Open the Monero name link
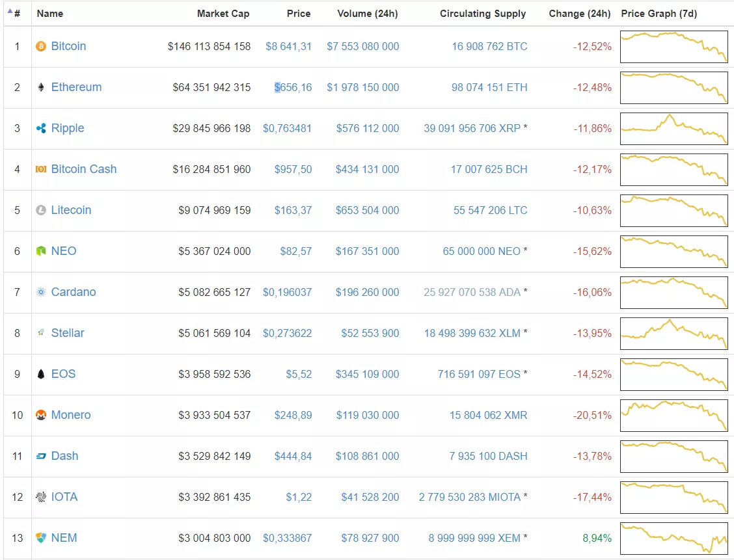Image resolution: width=734 pixels, height=560 pixels. click(x=71, y=415)
